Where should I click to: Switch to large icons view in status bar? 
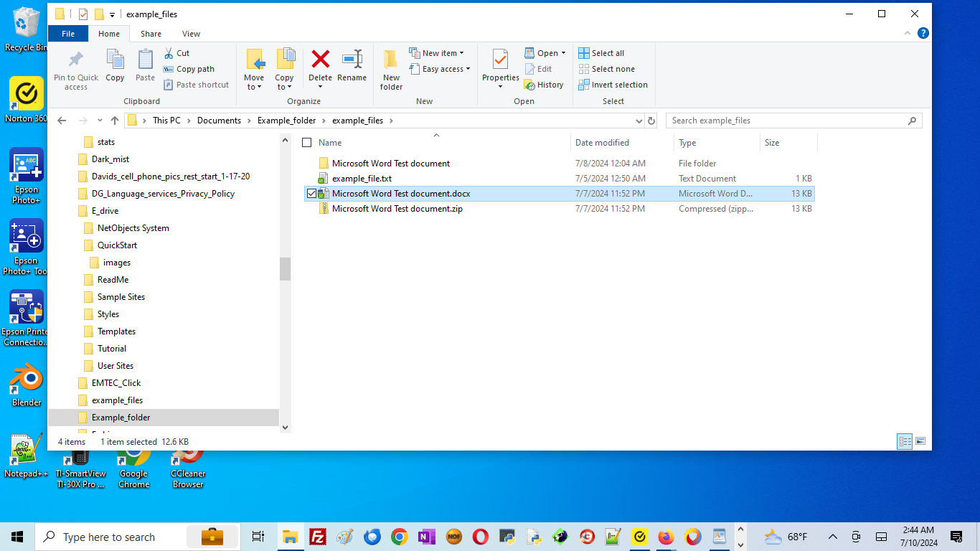point(920,441)
